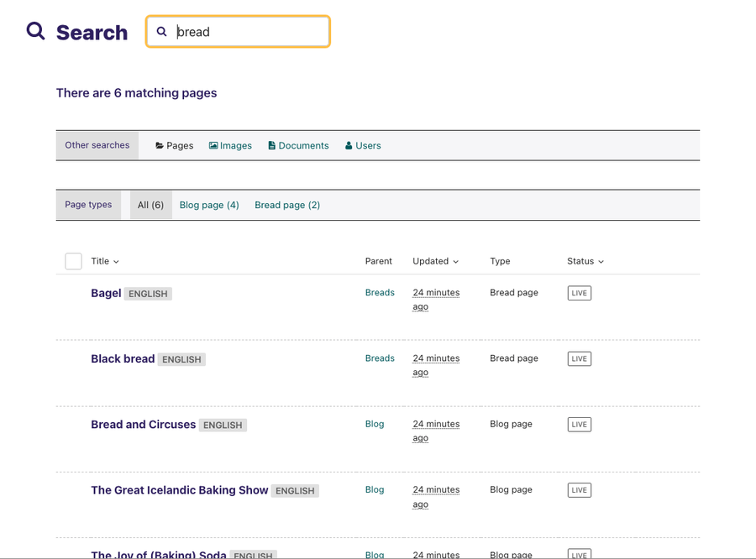Click ENGLISH tag next to Great Icelandic Baking Show
The width and height of the screenshot is (756, 559).
click(x=295, y=490)
